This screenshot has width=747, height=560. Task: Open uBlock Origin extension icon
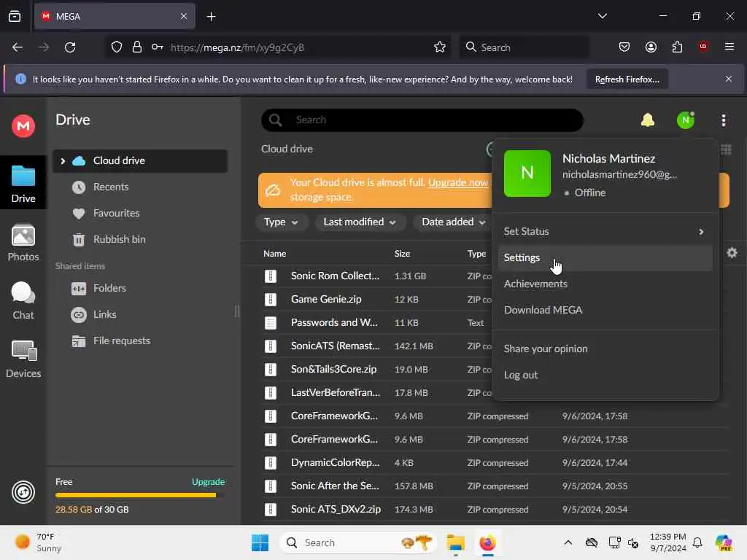coord(703,47)
